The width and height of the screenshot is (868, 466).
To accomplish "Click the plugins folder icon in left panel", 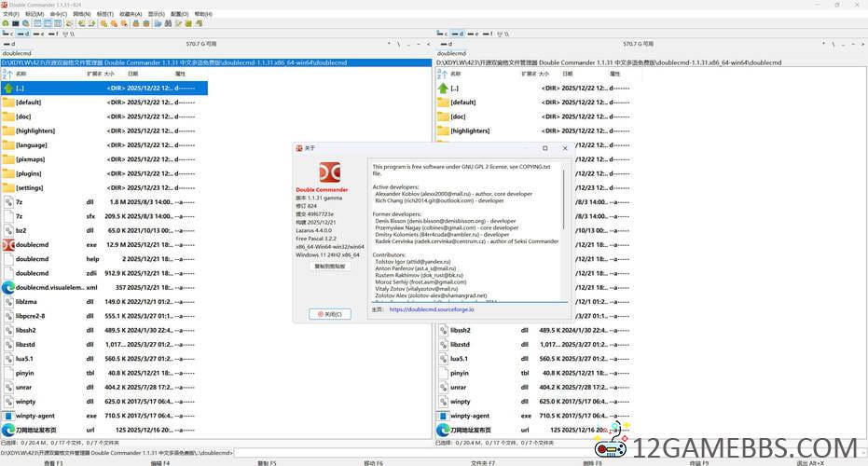I will [x=8, y=173].
